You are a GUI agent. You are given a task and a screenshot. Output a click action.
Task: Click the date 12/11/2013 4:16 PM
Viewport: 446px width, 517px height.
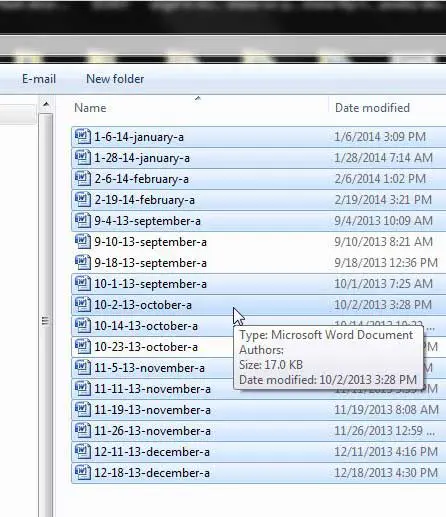pos(386,452)
